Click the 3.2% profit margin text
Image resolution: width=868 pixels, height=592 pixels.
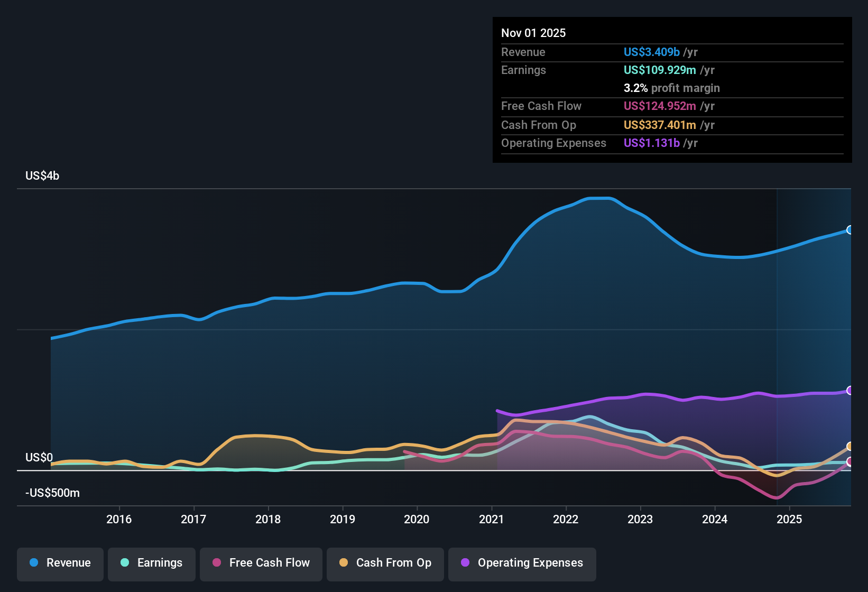(671, 88)
